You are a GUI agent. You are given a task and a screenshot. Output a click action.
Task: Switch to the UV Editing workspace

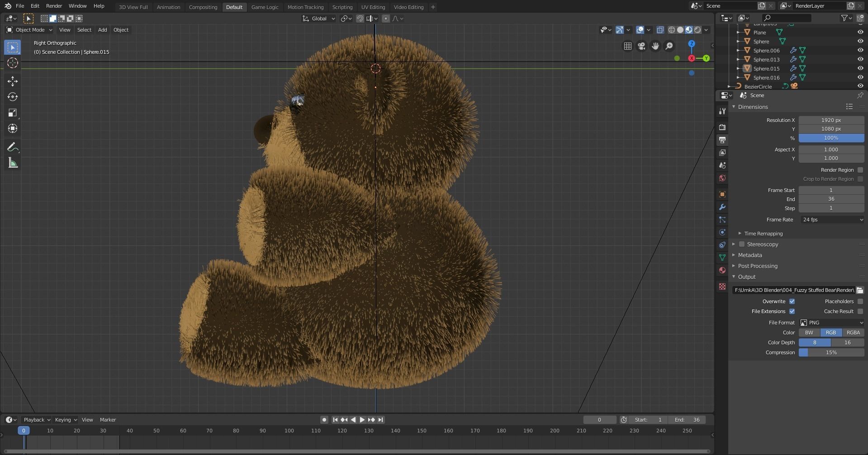coord(373,7)
